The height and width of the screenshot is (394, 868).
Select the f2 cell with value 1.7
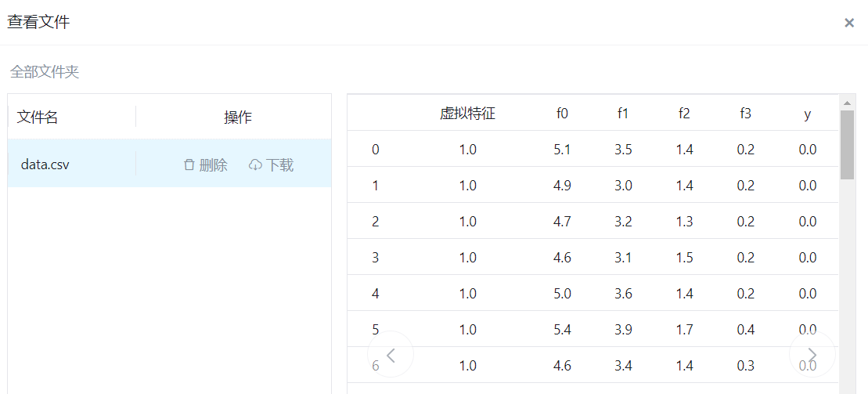point(684,330)
